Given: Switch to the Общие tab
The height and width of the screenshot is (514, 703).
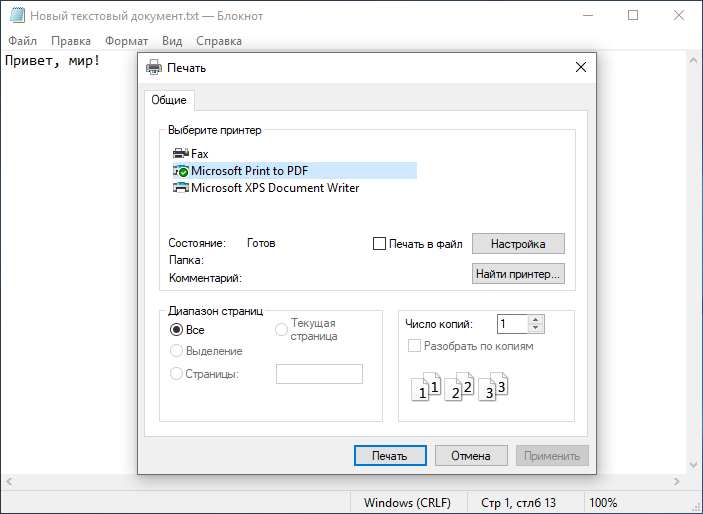Looking at the screenshot, I should pos(169,100).
